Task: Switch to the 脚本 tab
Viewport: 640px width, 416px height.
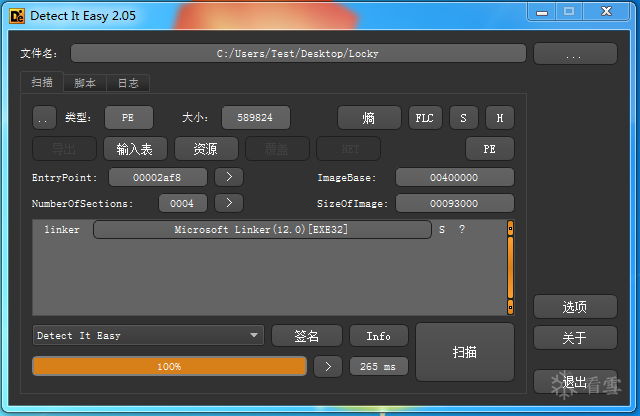Action: tap(85, 83)
